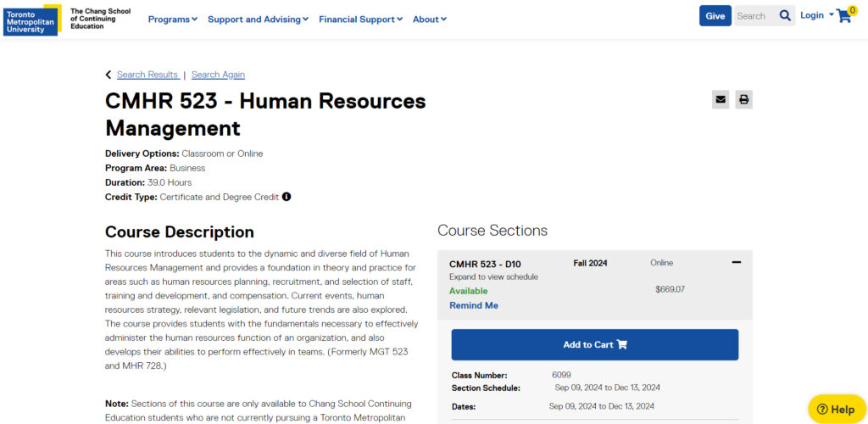The height and width of the screenshot is (424, 868).
Task: Open the shopping cart icon
Action: (x=846, y=14)
